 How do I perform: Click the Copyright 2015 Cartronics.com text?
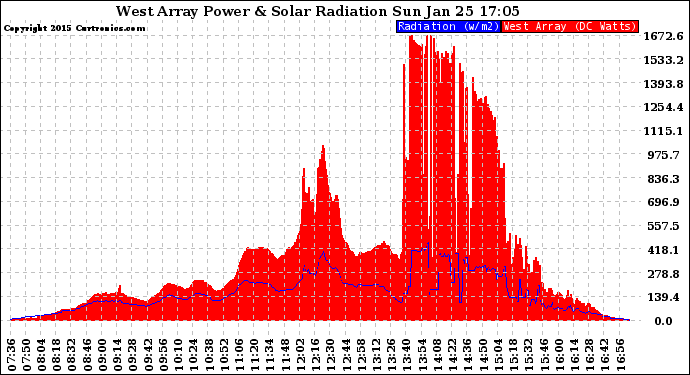(74, 28)
